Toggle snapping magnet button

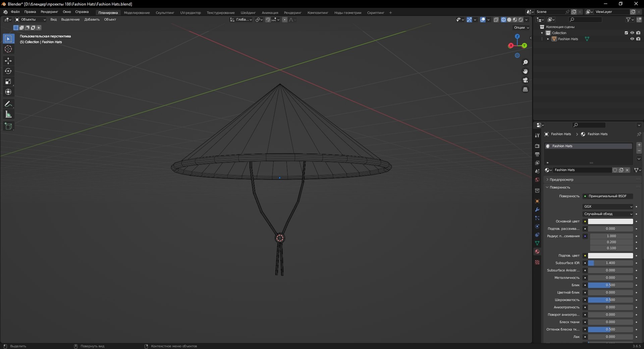click(268, 20)
